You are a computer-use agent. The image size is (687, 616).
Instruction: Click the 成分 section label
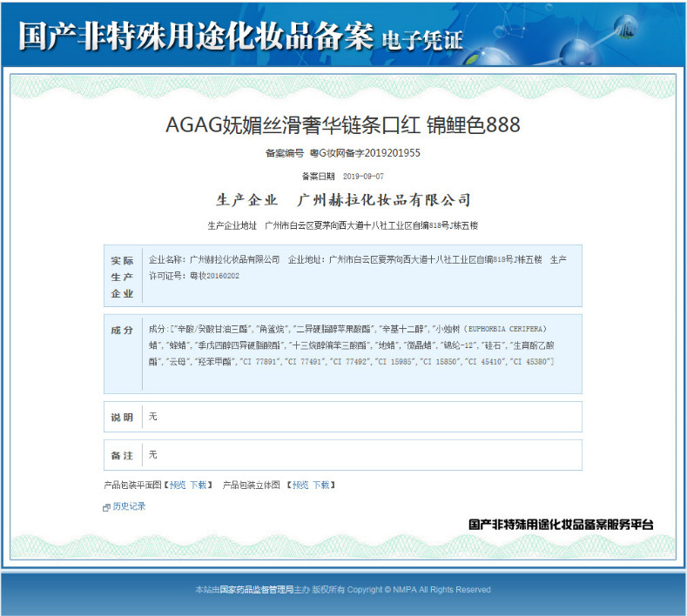(122, 330)
